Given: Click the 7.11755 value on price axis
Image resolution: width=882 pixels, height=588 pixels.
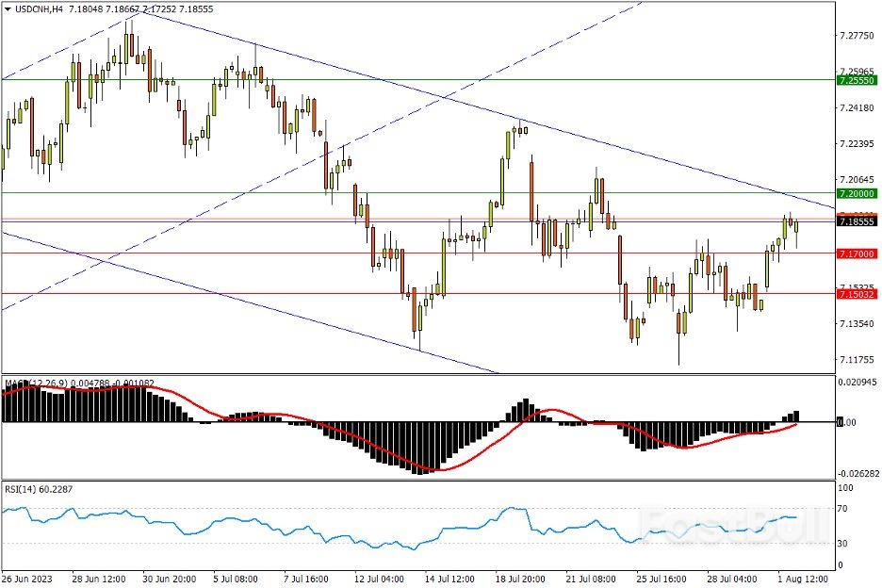Looking at the screenshot, I should (x=856, y=359).
